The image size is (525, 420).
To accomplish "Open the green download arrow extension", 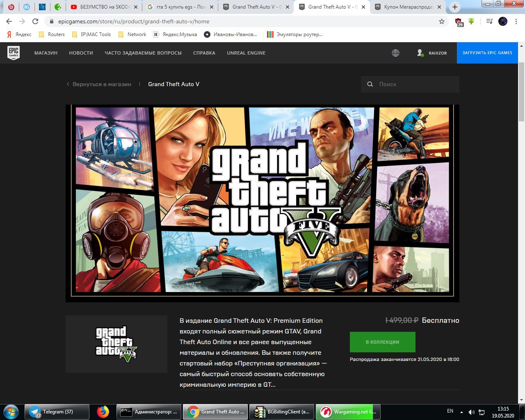I will [x=471, y=21].
